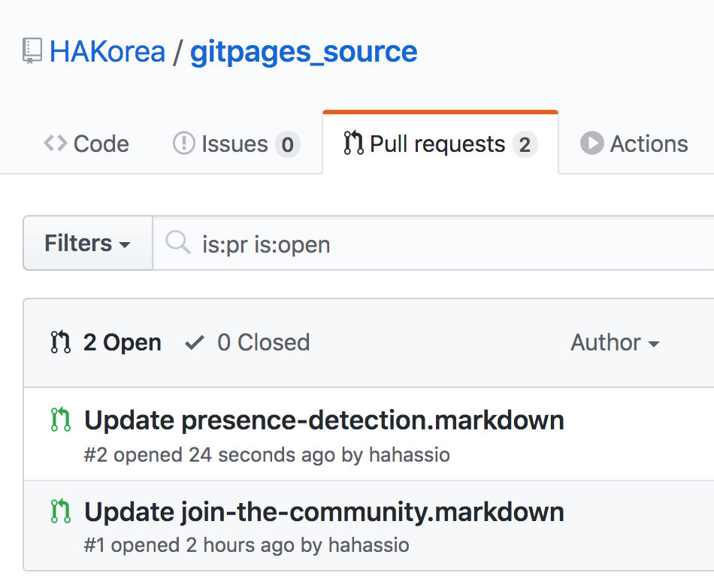Viewport: 714px width, 588px height.
Task: Open the HAKorea owner link
Action: pyautogui.click(x=107, y=51)
